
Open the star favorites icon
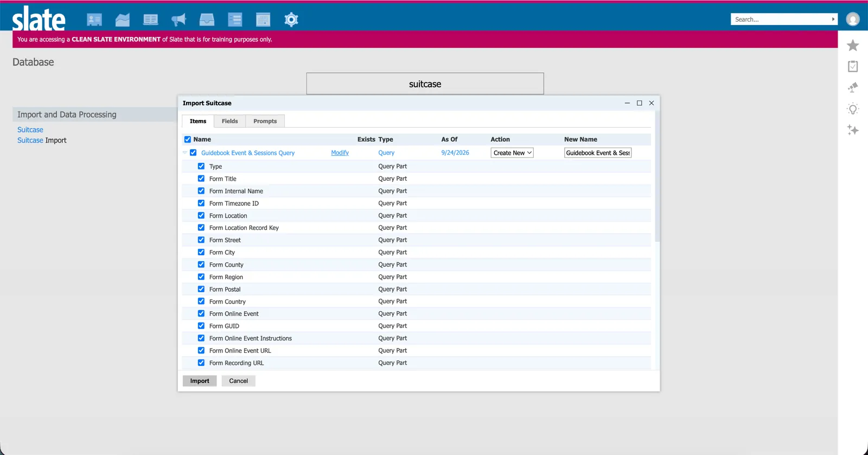coord(853,46)
